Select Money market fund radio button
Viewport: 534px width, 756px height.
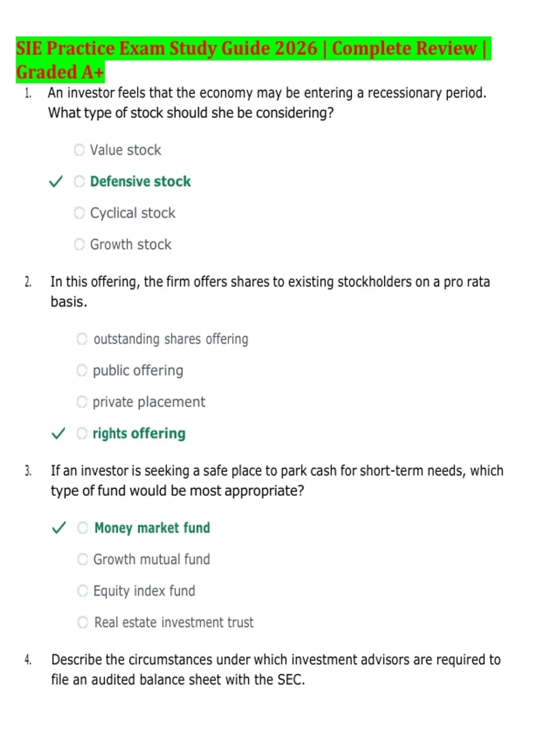[x=83, y=528]
